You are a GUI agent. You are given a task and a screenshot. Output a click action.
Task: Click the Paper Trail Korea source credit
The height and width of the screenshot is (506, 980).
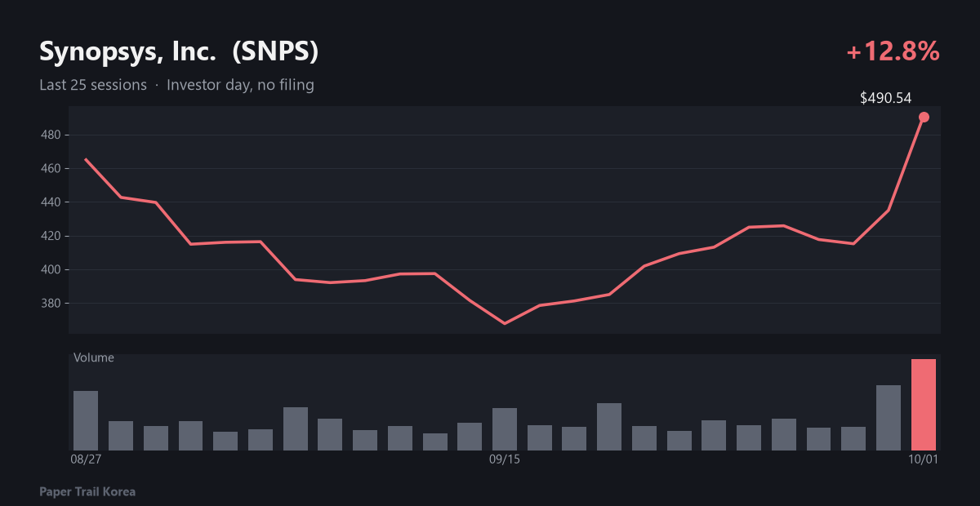tap(87, 492)
